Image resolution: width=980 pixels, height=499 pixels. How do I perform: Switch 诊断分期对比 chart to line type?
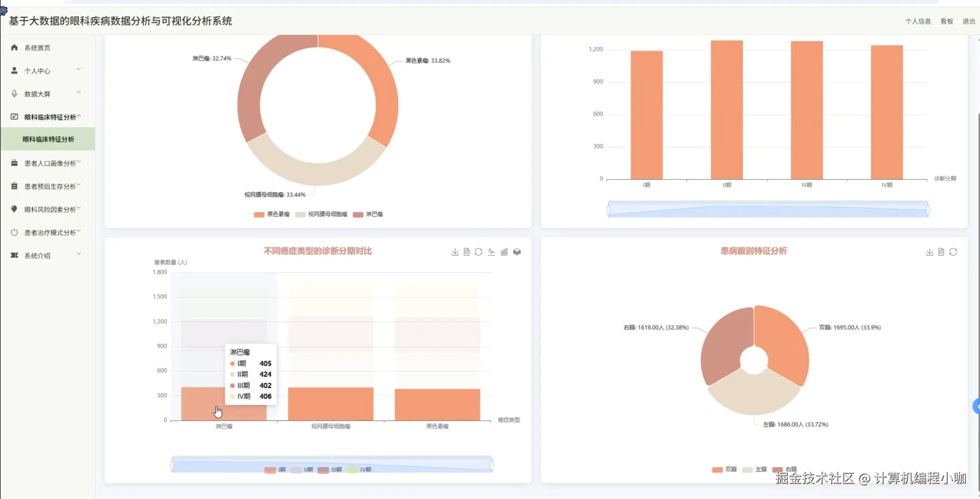[x=491, y=252]
